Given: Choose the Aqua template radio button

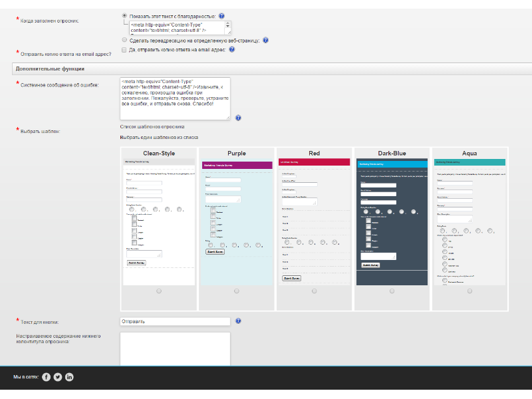Looking at the screenshot, I should 469,291.
